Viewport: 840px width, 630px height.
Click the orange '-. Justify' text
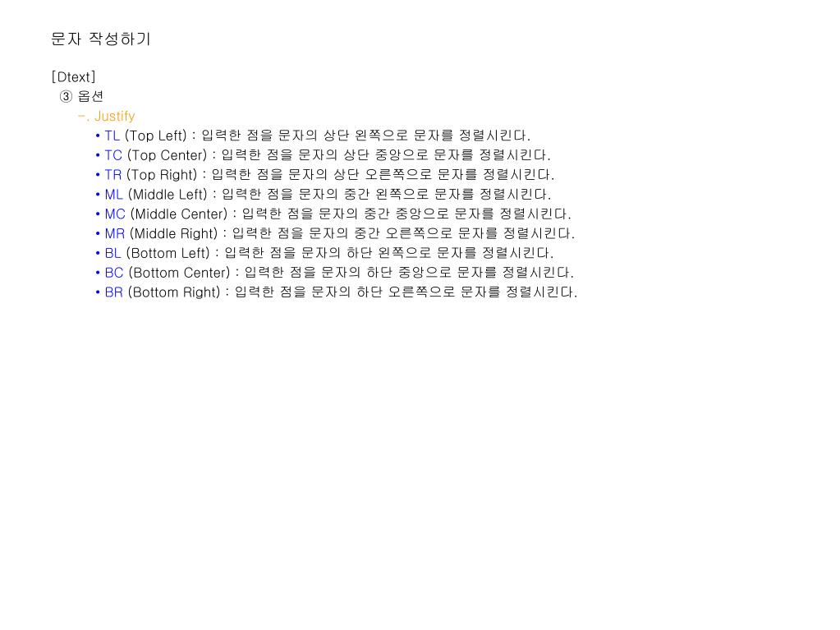click(x=106, y=117)
